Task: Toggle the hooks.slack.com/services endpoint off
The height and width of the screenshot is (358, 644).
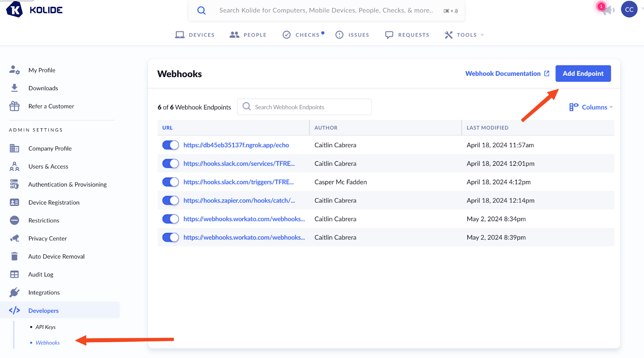Action: 170,164
